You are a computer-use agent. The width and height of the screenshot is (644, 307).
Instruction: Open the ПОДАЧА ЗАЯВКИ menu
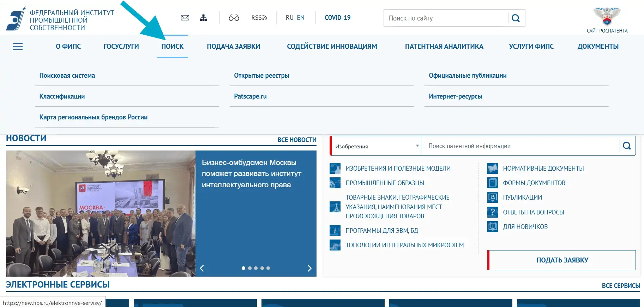233,46
